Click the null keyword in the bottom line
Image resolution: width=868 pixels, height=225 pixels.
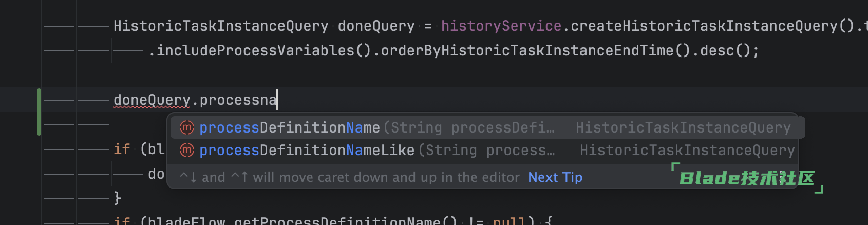tap(509, 221)
